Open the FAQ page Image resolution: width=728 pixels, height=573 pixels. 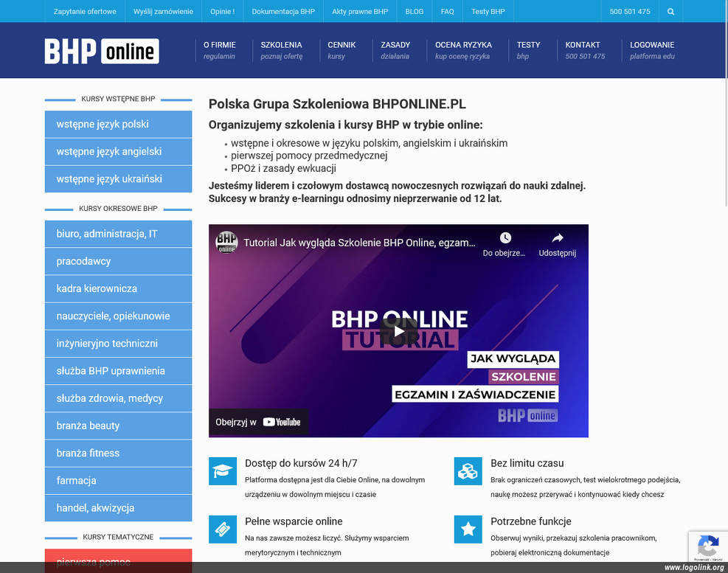point(447,12)
